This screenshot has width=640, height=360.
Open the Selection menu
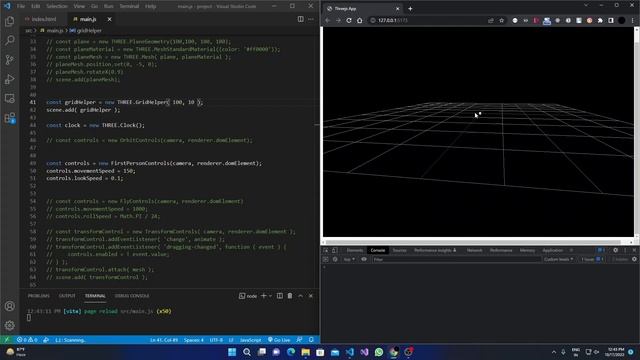[x=57, y=6]
